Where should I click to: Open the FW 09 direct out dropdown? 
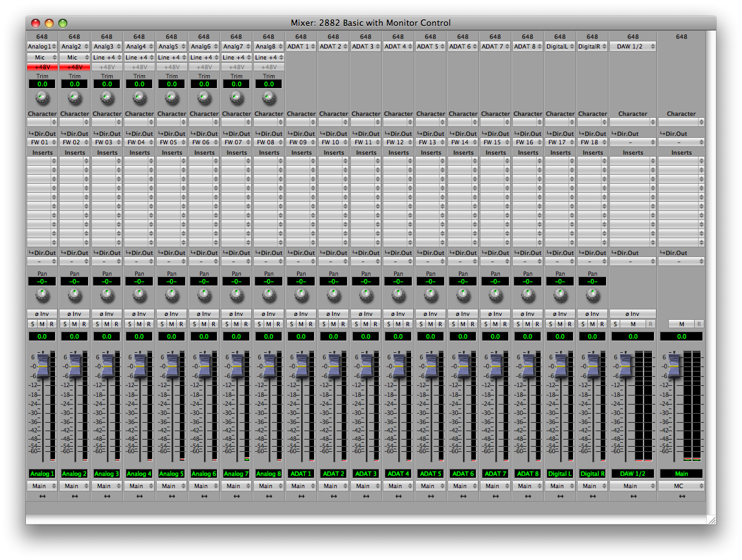coord(301,142)
